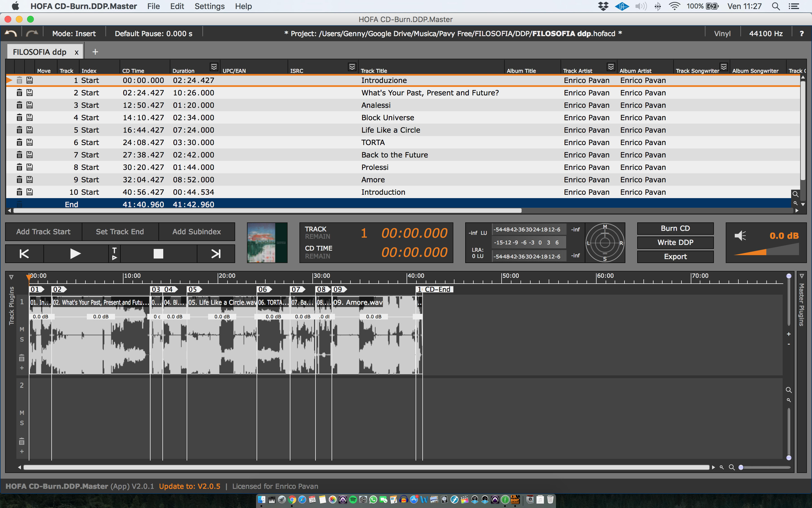The image size is (812, 508).
Task: Delete track 2 using its trash icon
Action: tap(19, 92)
